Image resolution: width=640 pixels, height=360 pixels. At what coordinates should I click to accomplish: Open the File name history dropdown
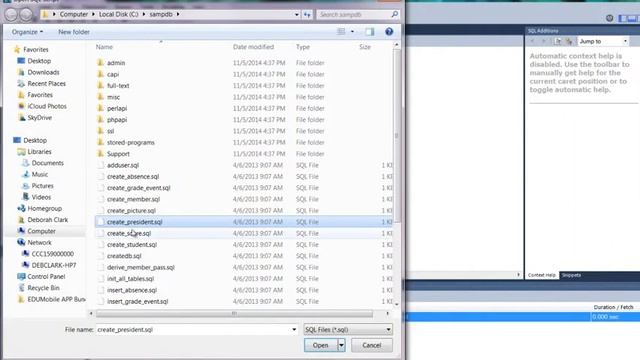(x=294, y=329)
